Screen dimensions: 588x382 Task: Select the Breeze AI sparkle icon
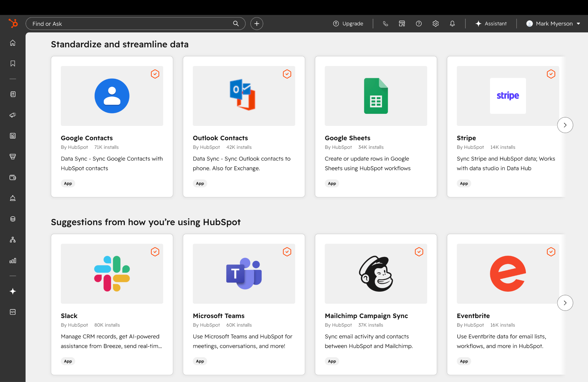[13, 291]
